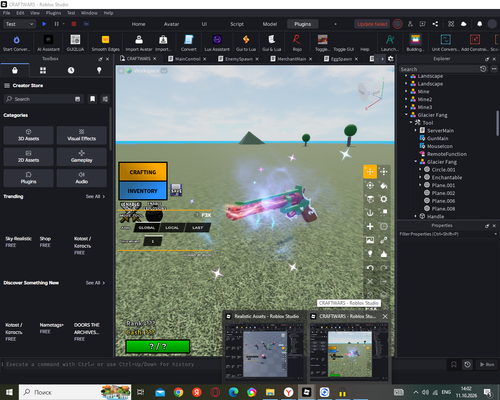Image resolution: width=500 pixels, height=400 pixels.
Task: Expand the ServerMain script node
Action: [416, 130]
